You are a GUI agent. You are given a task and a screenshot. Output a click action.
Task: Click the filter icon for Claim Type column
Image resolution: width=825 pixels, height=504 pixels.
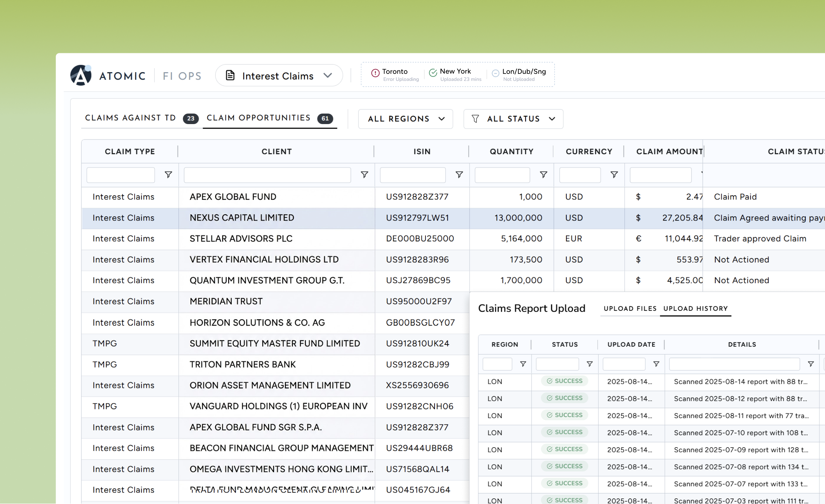(x=168, y=175)
